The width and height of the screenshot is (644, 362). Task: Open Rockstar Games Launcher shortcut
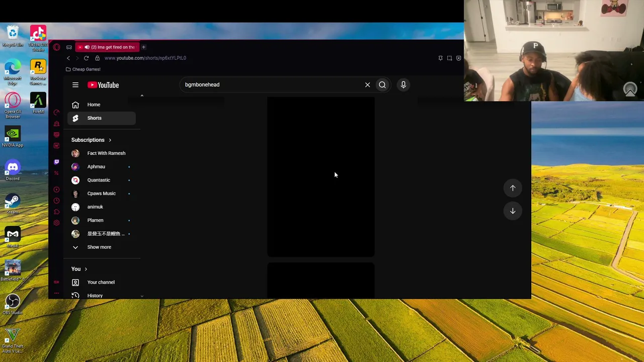(38, 72)
